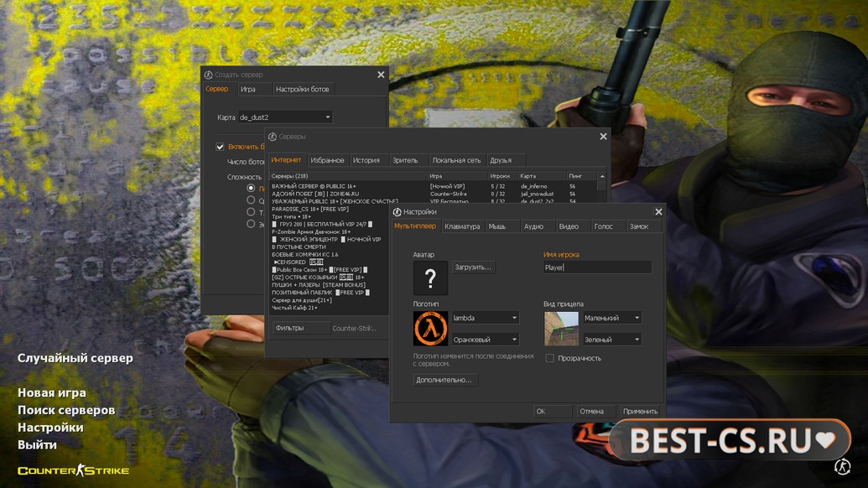Select server row 'БОЕВЫЕ ХОМЯЧКИ КС 1.6'
Viewport: 868px width, 488px height.
(330, 255)
